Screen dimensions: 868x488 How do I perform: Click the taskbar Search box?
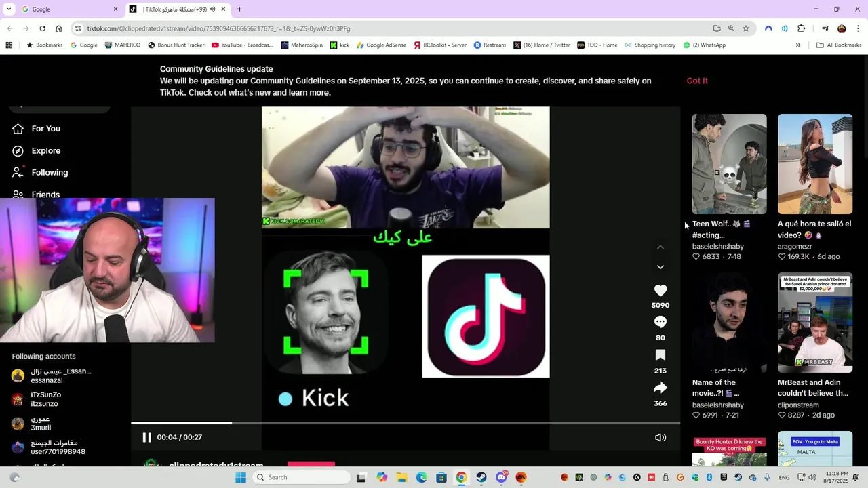pyautogui.click(x=302, y=477)
